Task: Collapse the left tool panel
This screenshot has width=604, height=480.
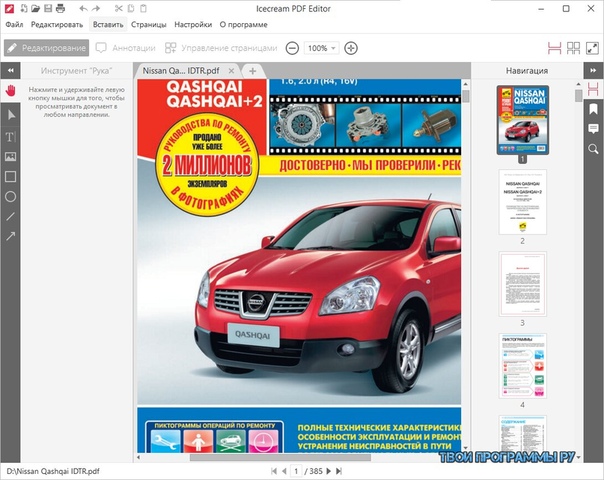Action: (x=10, y=70)
